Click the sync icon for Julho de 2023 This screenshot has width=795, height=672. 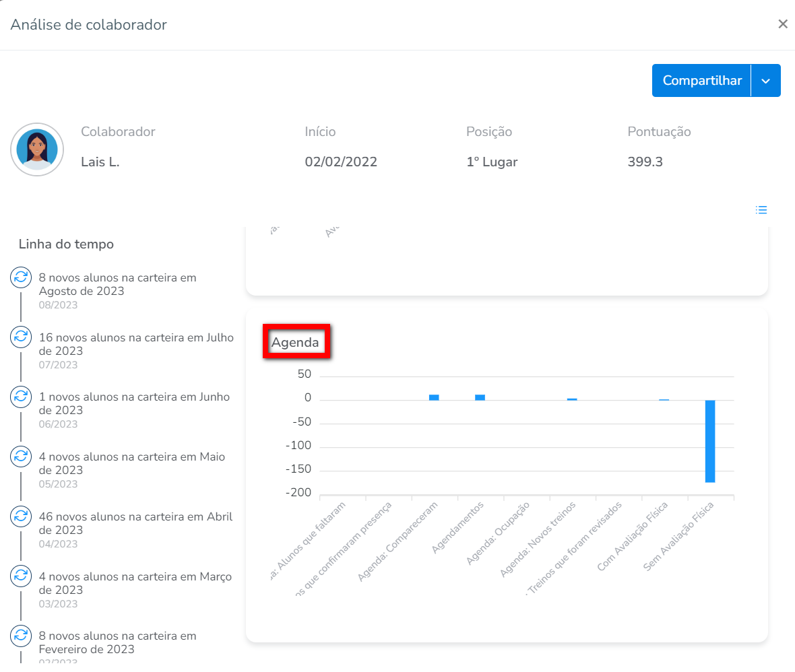(x=21, y=337)
